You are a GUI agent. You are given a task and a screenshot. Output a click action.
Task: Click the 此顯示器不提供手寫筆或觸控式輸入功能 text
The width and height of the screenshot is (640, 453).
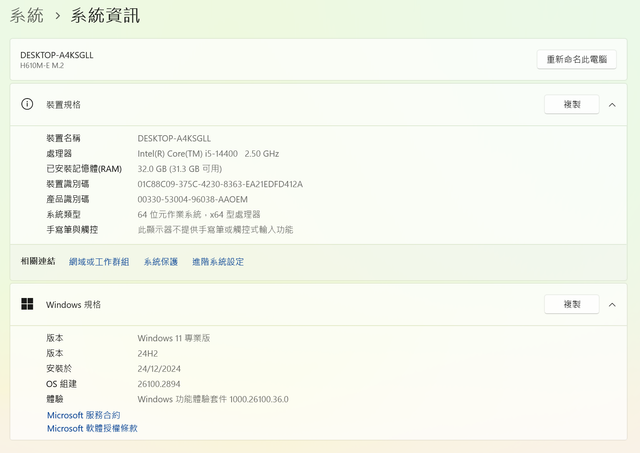tap(215, 230)
